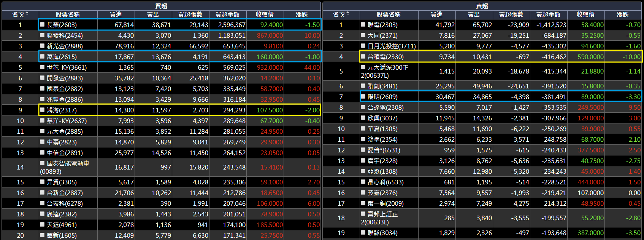Click the 買超 table header title
The image size is (644, 240).
(x=161, y=6)
